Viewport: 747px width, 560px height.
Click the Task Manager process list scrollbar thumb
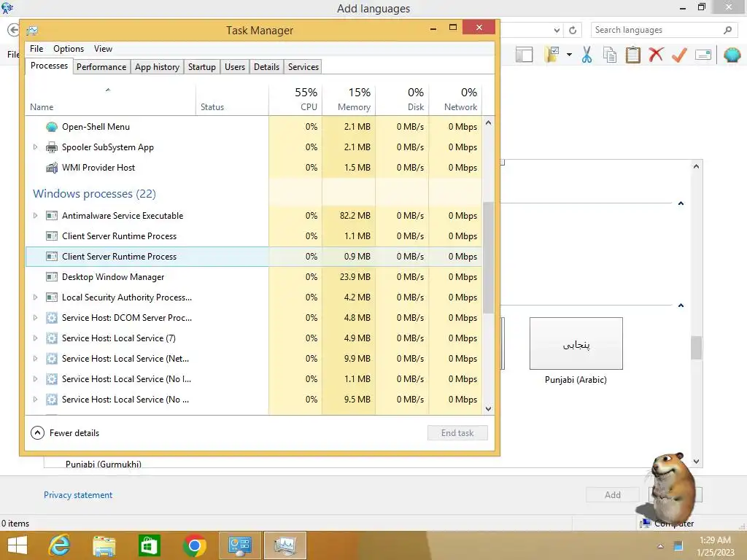(488, 257)
